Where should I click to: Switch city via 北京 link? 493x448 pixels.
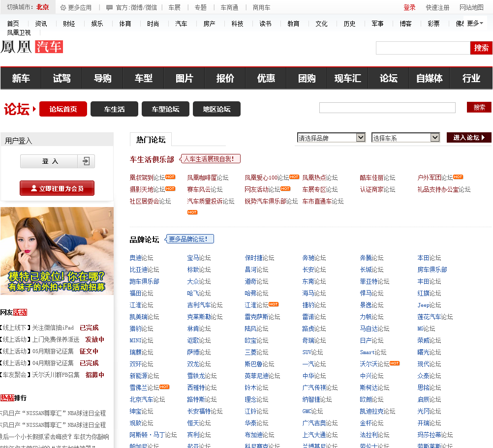(x=42, y=7)
